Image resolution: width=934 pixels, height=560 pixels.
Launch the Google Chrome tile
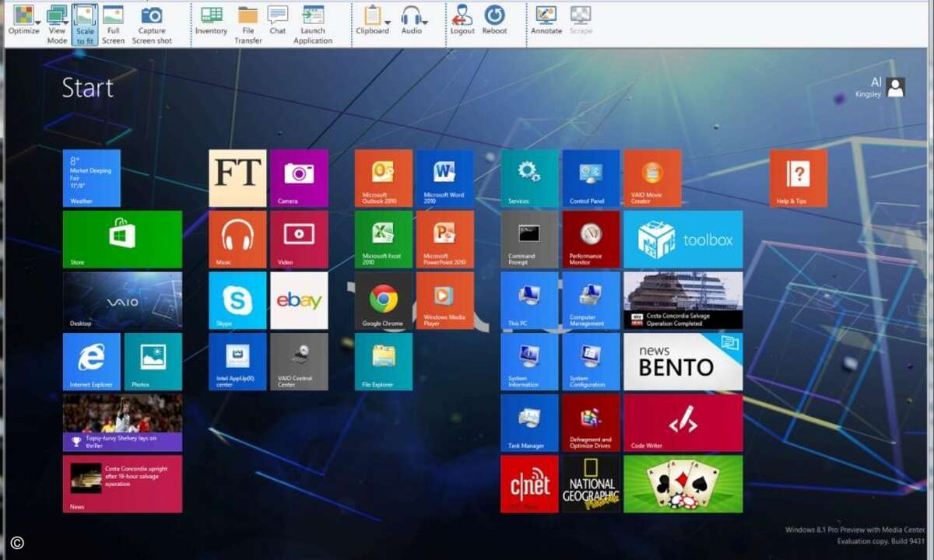(384, 300)
